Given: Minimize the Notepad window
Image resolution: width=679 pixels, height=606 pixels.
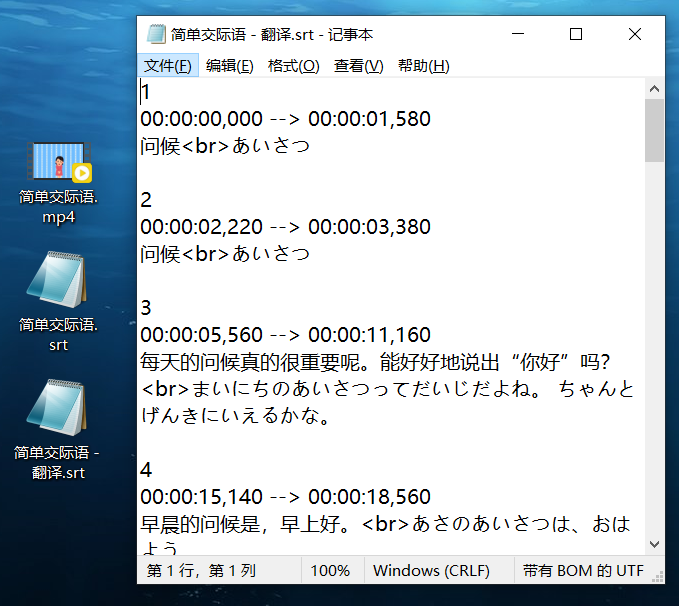Looking at the screenshot, I should point(518,34).
